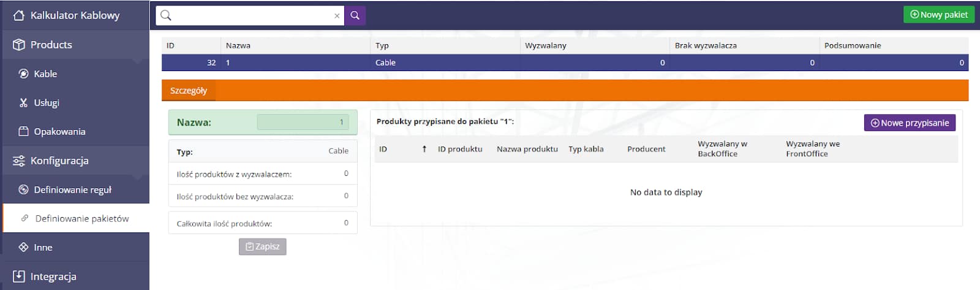Expand the Products menu section
Image resolution: width=980 pixels, height=290 pixels.
[x=51, y=45]
